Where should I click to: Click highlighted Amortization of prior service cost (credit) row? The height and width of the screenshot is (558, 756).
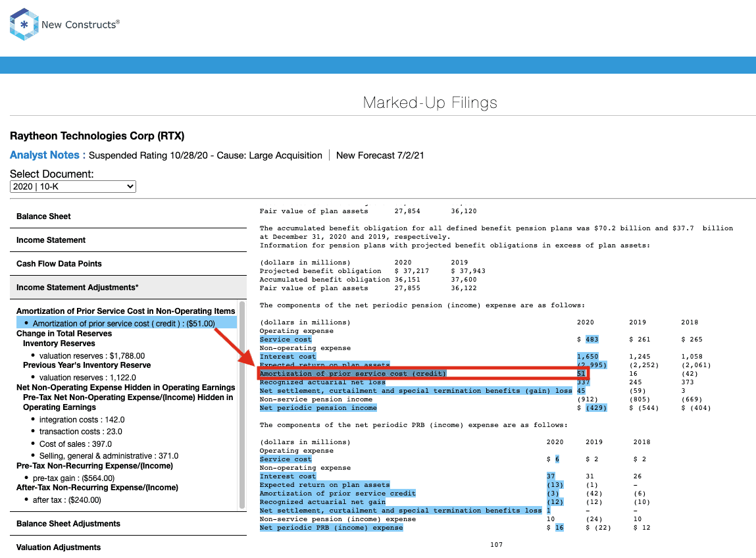click(422, 374)
